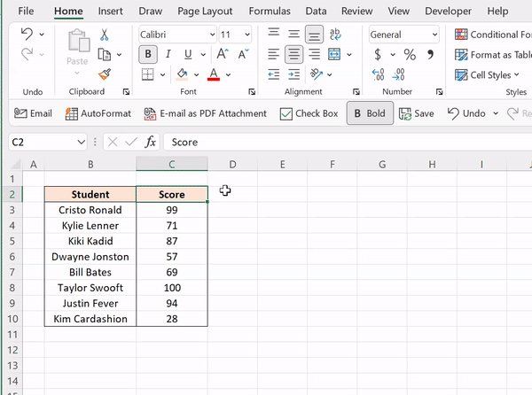Viewport: 532px width, 395px height.
Task: Open the File menu
Action: 26,12
